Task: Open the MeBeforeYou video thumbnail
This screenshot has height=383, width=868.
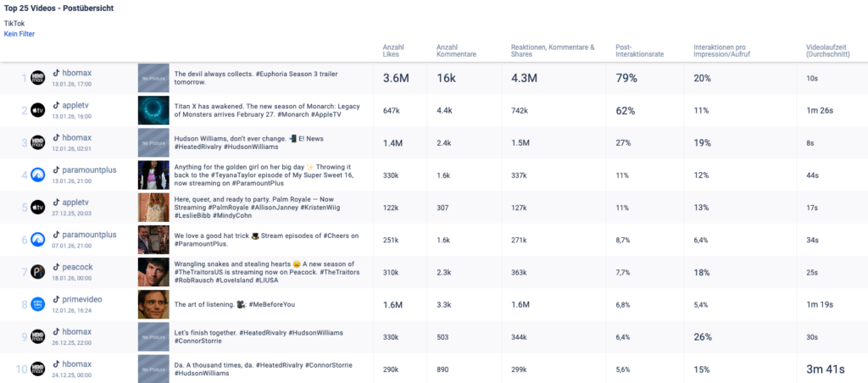Action: tap(154, 304)
